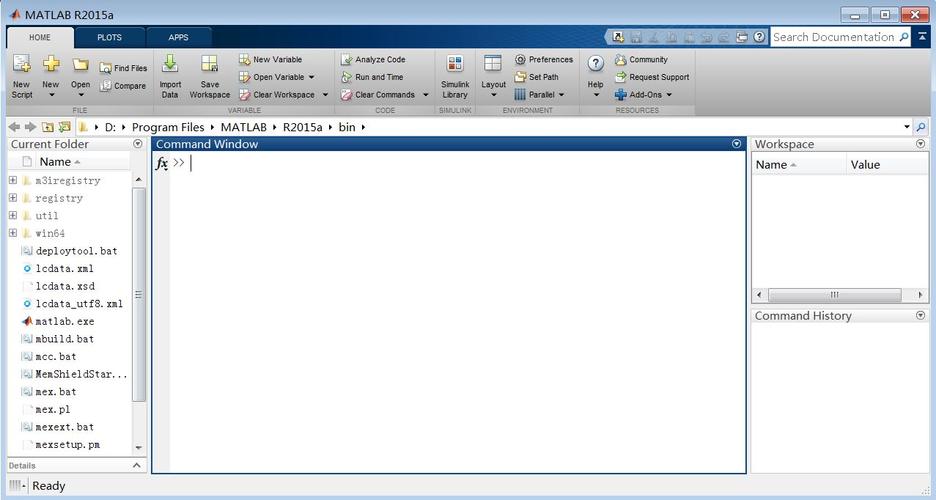Screen dimensions: 936x500
Task: Click the quick access switch windows icon
Action: pos(741,37)
